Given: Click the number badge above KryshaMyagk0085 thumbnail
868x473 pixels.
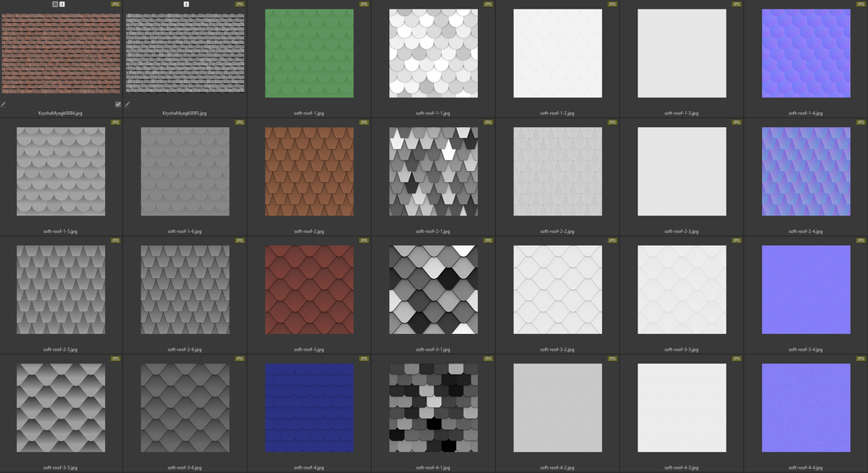Looking at the screenshot, I should pos(186,4).
